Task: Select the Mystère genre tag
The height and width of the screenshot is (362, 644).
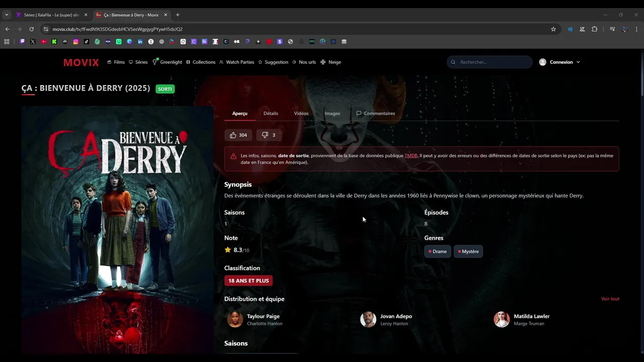Action: click(x=468, y=251)
